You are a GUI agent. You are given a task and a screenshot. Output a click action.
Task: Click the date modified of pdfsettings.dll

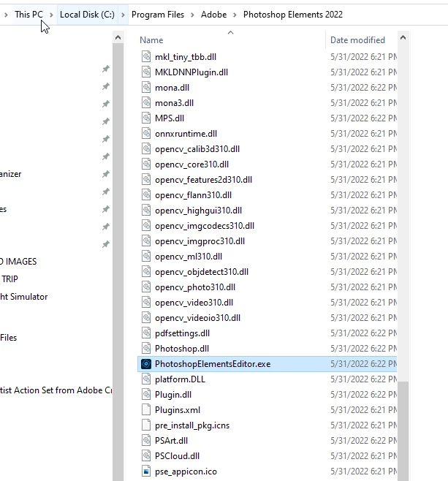pos(364,333)
